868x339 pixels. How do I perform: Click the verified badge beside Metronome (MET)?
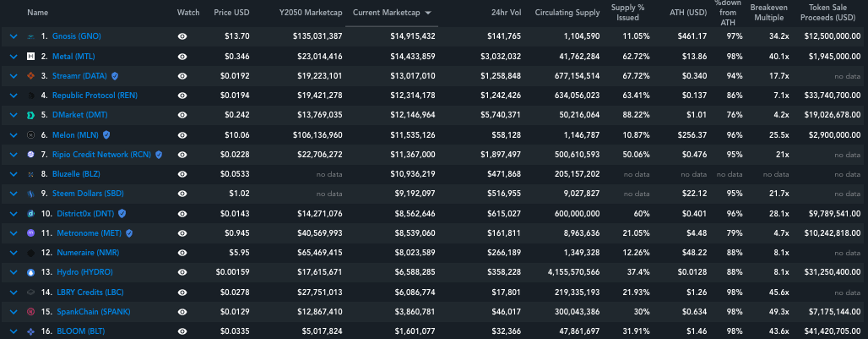coord(129,233)
